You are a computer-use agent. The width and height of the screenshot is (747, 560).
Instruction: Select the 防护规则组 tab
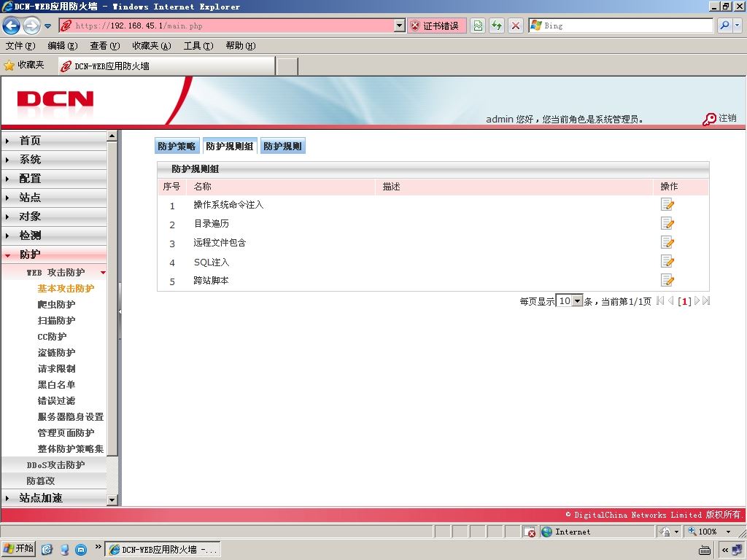(x=230, y=146)
